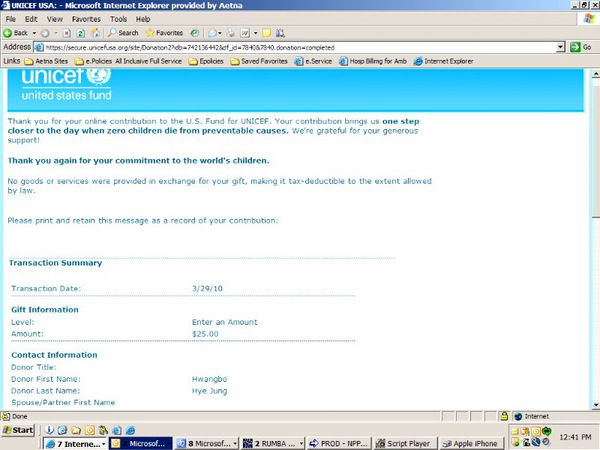600x450 pixels.
Task: Open the Favorites menu
Action: (x=86, y=19)
